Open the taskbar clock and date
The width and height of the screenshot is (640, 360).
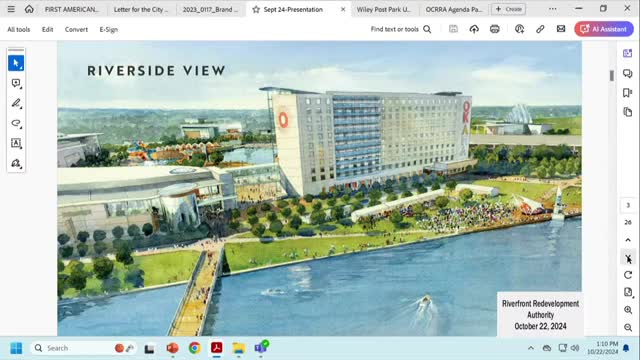(x=603, y=348)
